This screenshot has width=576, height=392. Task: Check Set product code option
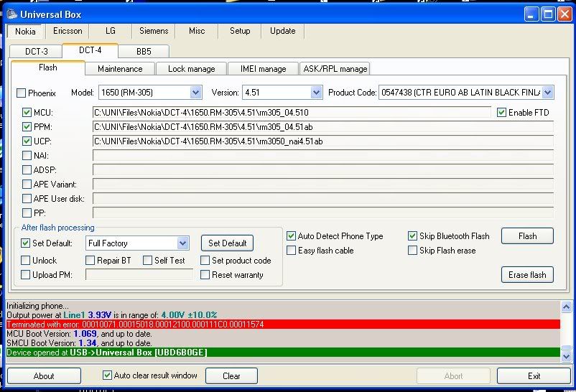tap(205, 260)
